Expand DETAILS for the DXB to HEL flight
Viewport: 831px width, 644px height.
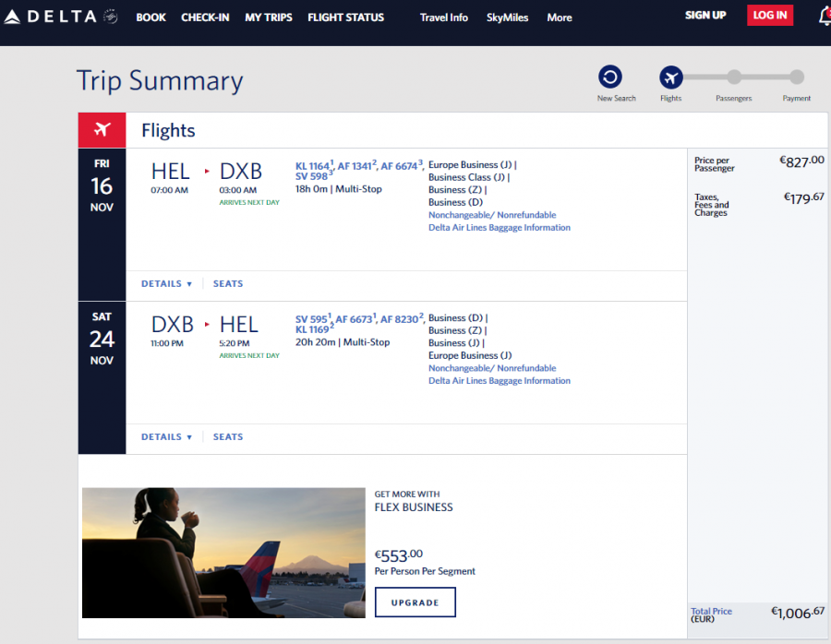[166, 437]
